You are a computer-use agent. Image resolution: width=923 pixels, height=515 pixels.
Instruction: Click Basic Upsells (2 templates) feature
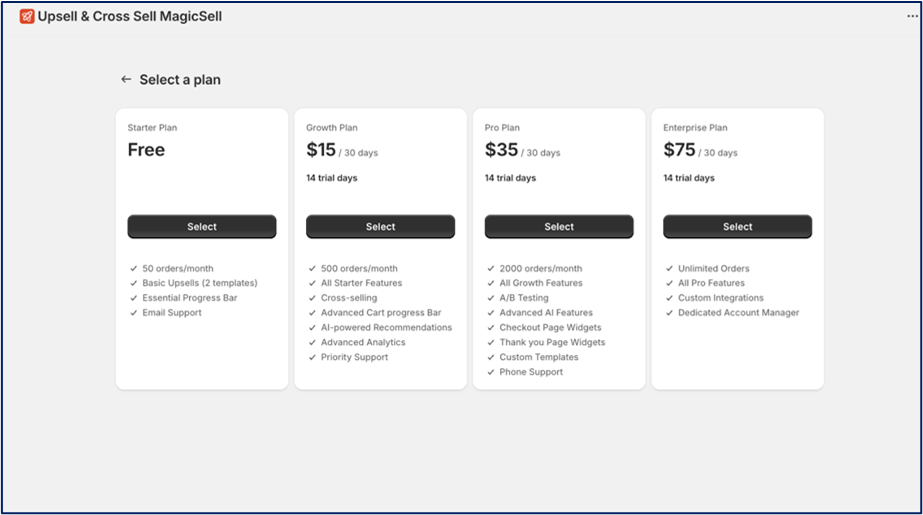pos(200,283)
